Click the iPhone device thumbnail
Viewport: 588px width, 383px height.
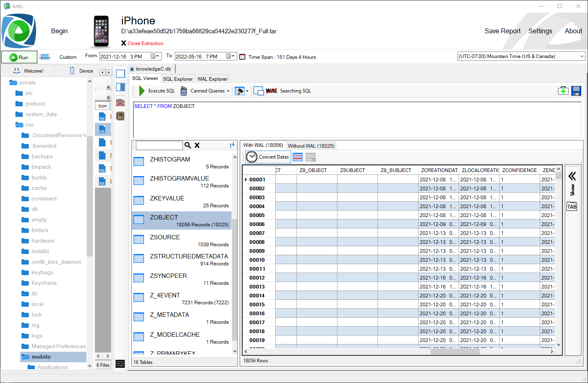101,32
